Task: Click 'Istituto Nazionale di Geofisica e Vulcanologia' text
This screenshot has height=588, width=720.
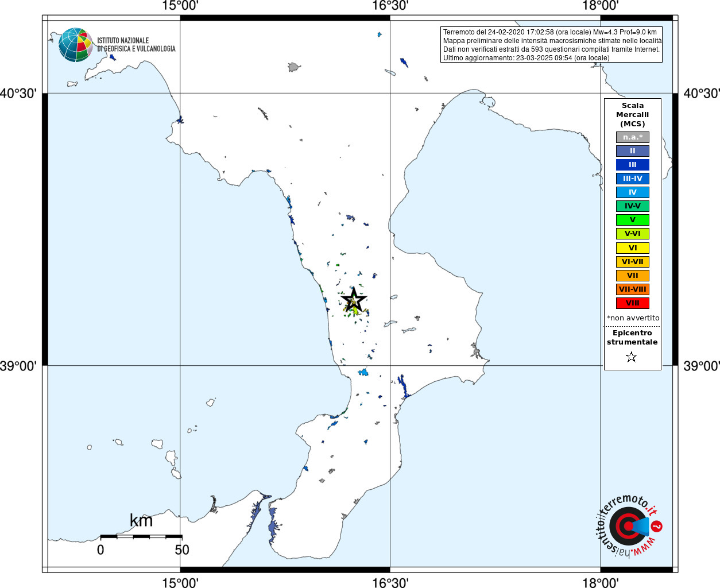Action: pyautogui.click(x=136, y=45)
